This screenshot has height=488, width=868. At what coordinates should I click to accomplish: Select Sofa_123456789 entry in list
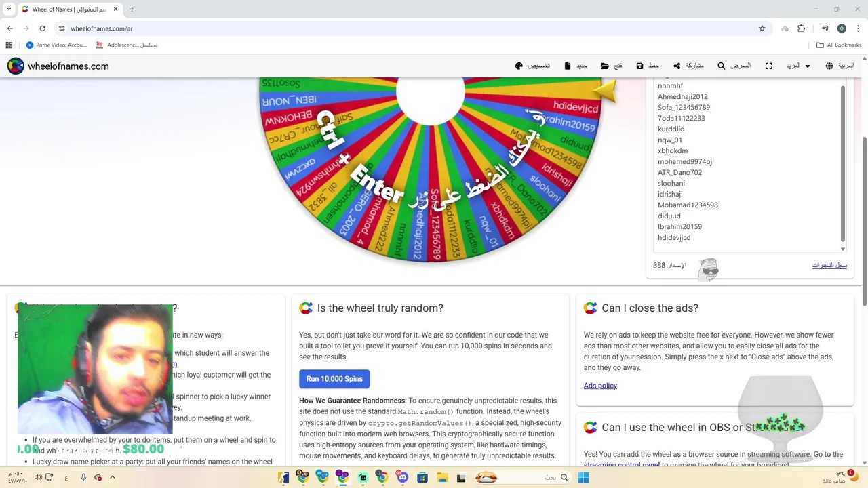[684, 107]
